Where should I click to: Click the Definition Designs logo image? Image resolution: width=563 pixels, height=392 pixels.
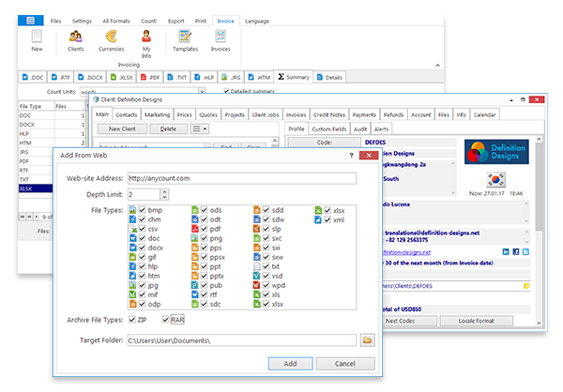496,152
